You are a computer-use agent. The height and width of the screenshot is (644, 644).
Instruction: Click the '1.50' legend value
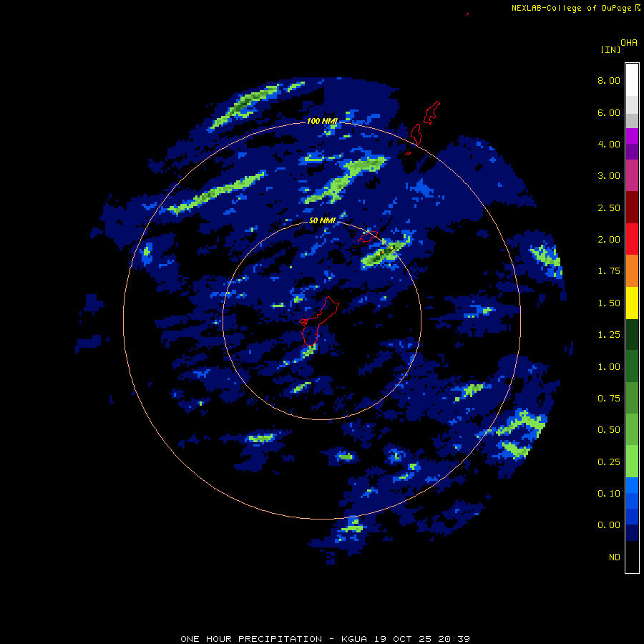point(609,303)
